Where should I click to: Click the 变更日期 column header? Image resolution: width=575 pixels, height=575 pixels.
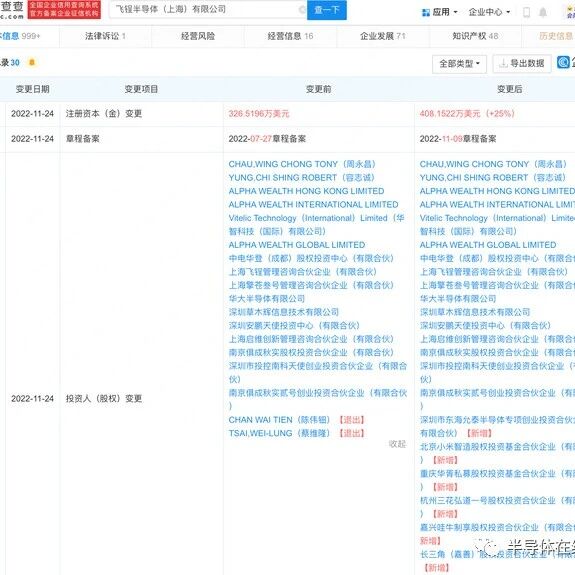tap(32, 89)
